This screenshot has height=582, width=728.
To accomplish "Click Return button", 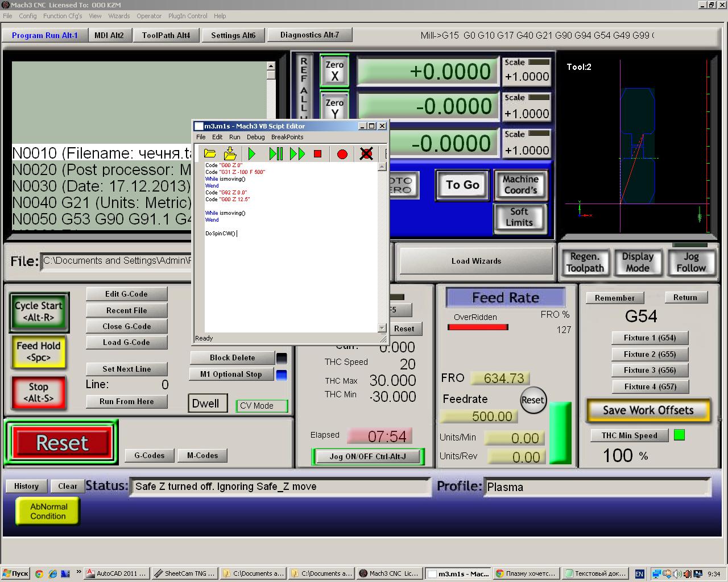I will pyautogui.click(x=685, y=297).
